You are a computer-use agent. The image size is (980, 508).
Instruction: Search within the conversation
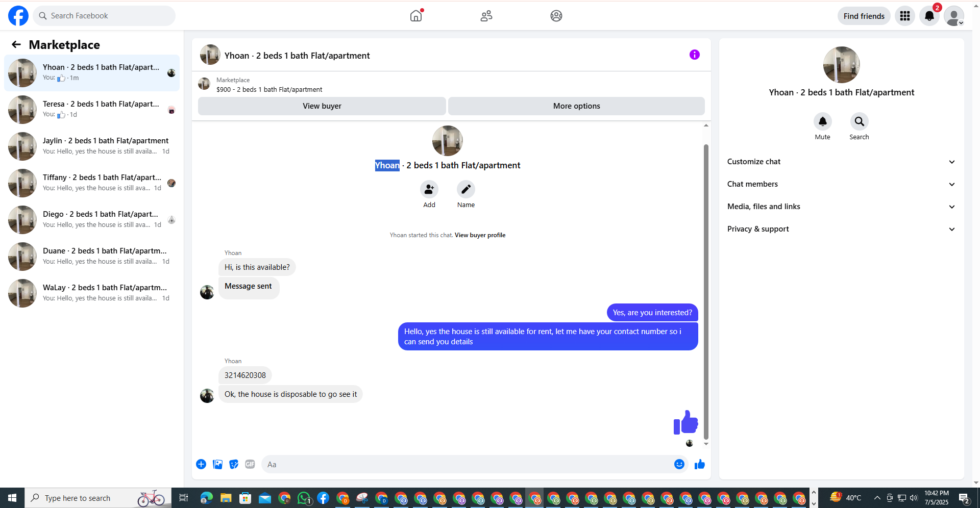(860, 121)
